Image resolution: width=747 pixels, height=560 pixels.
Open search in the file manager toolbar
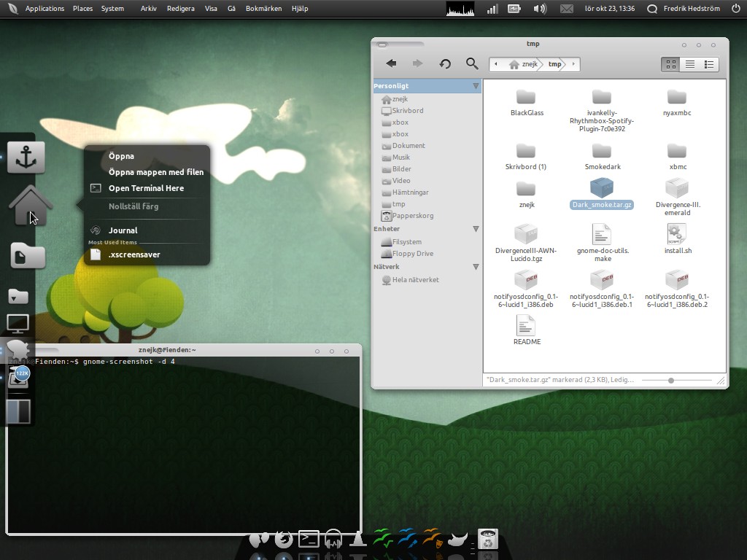(472, 63)
